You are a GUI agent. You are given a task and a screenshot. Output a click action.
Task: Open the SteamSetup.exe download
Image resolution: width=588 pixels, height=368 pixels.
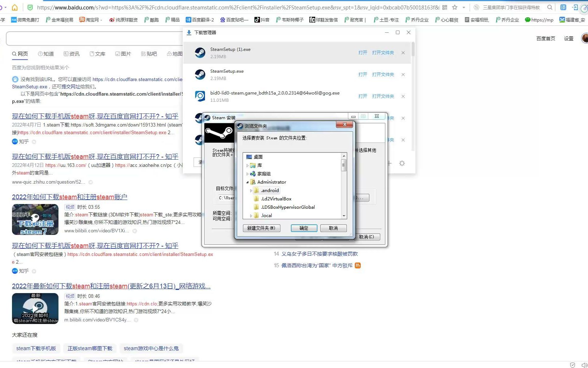(362, 75)
